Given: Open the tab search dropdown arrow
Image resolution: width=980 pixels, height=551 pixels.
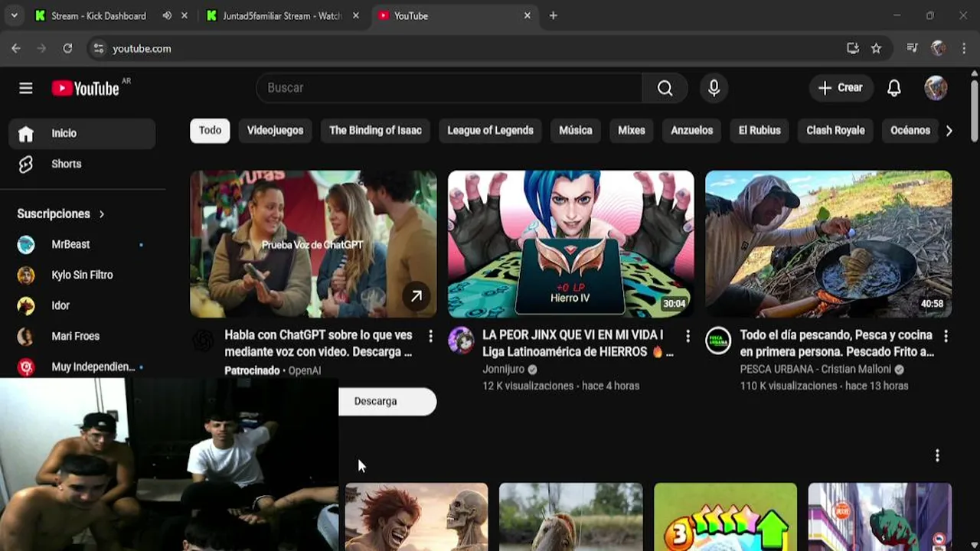Looking at the screenshot, I should [x=14, y=15].
